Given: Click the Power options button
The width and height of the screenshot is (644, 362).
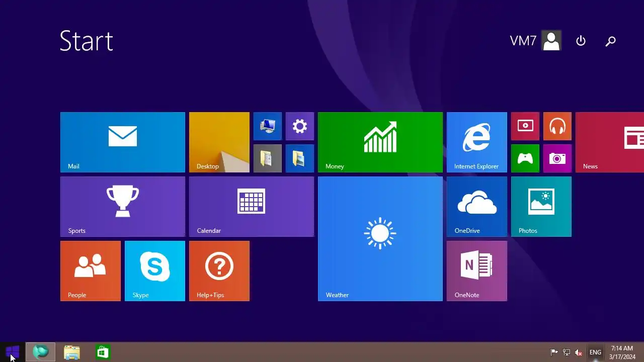Looking at the screenshot, I should click(581, 41).
